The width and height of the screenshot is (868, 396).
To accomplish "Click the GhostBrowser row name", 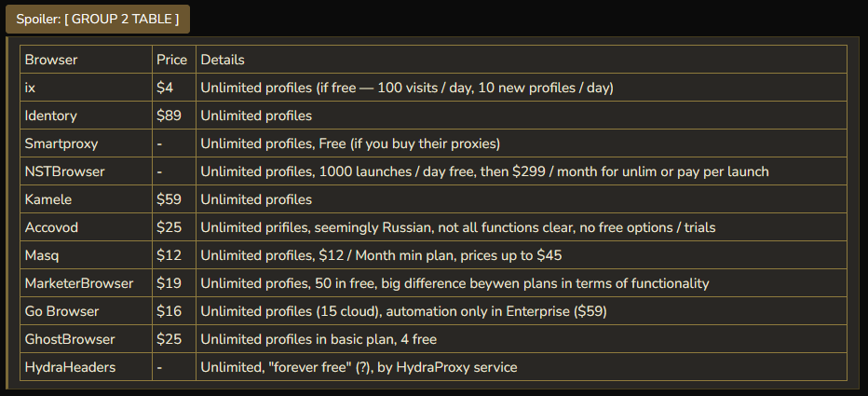I will coord(70,339).
